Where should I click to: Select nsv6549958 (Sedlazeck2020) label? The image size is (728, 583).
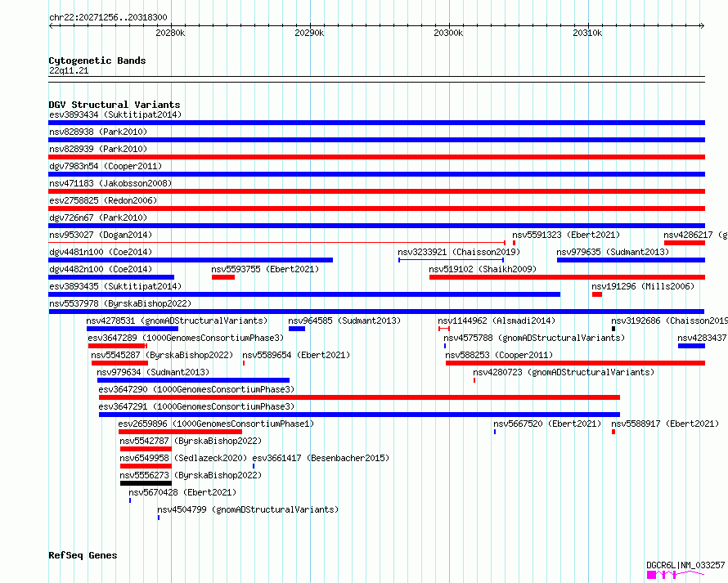183,458
